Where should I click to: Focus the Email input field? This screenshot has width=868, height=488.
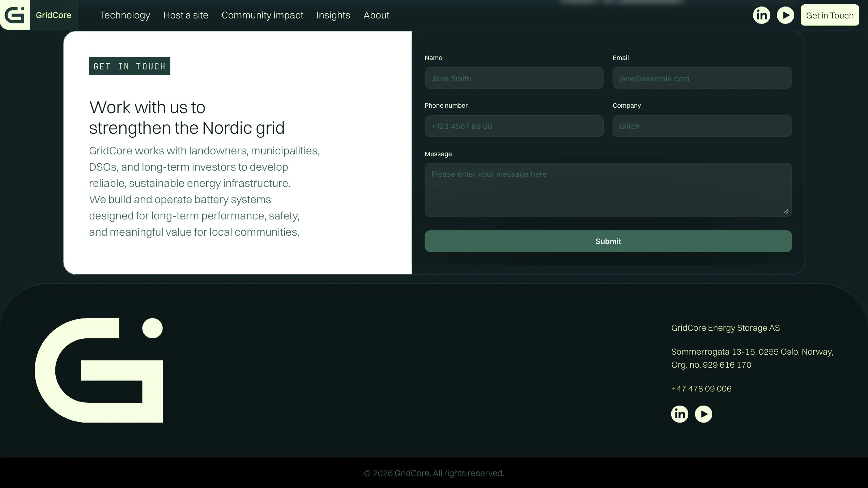tap(702, 78)
